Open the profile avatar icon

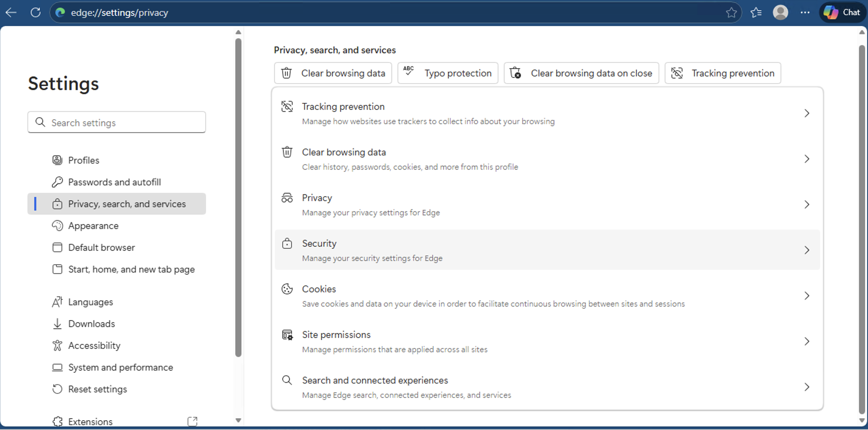tap(780, 13)
